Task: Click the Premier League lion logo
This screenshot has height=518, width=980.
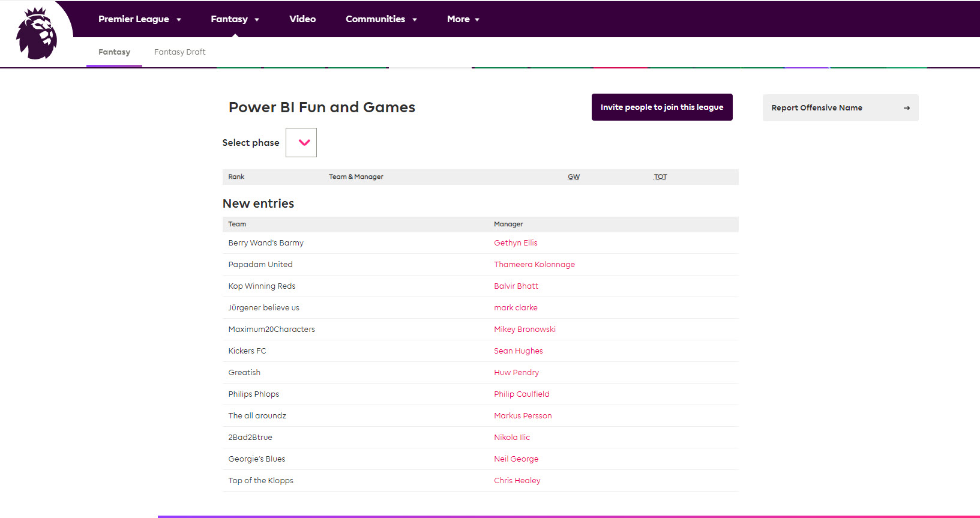Action: (37, 34)
